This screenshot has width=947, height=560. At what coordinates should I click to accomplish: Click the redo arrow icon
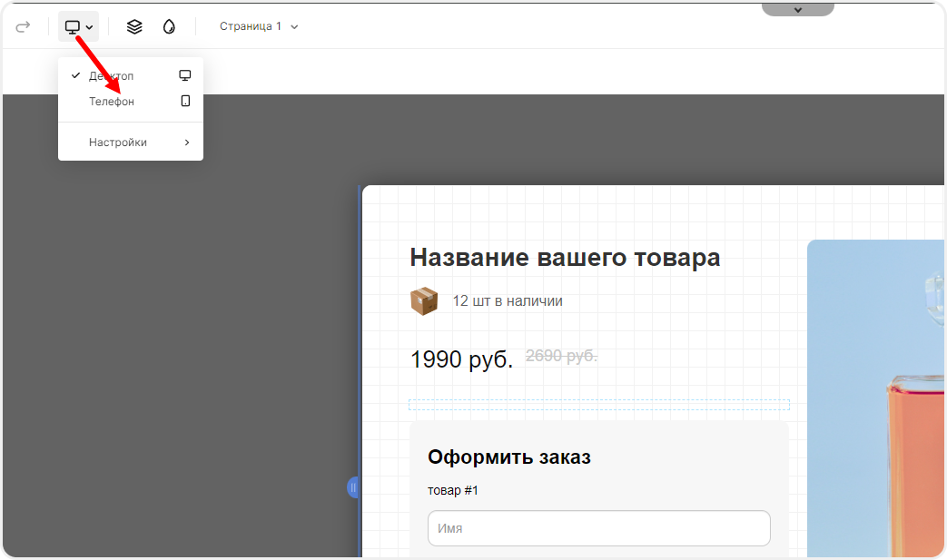point(23,26)
